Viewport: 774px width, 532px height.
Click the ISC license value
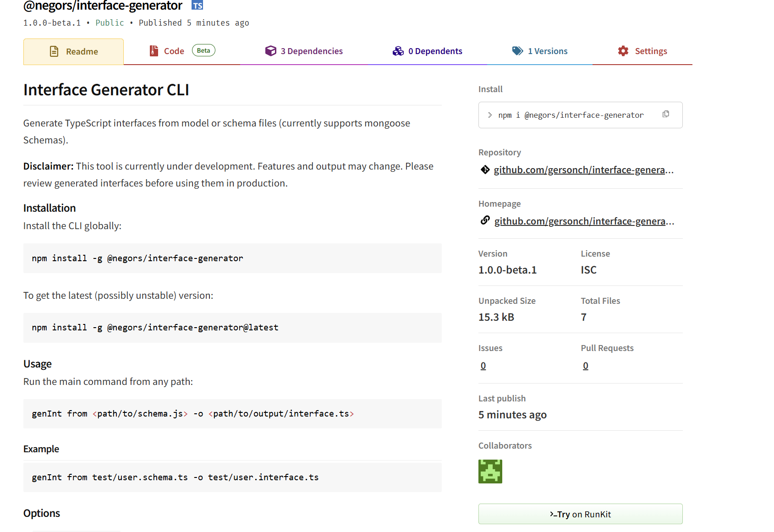pyautogui.click(x=588, y=270)
